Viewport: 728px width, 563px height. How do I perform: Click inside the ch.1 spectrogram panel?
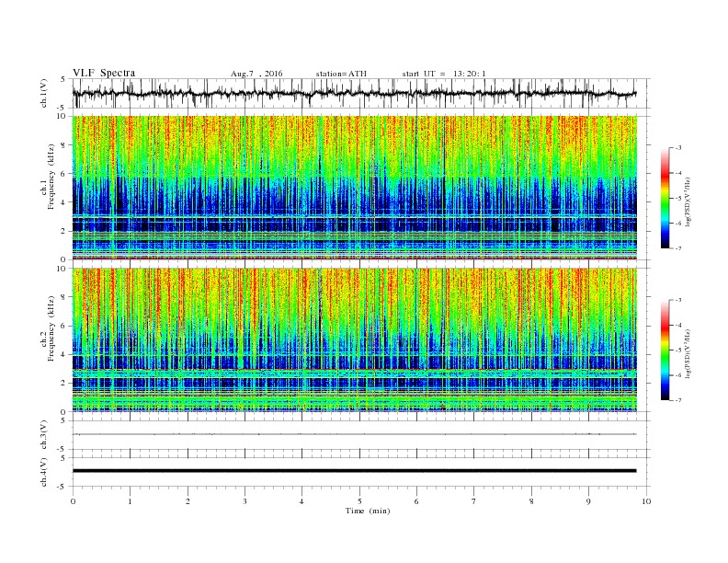pyautogui.click(x=355, y=187)
